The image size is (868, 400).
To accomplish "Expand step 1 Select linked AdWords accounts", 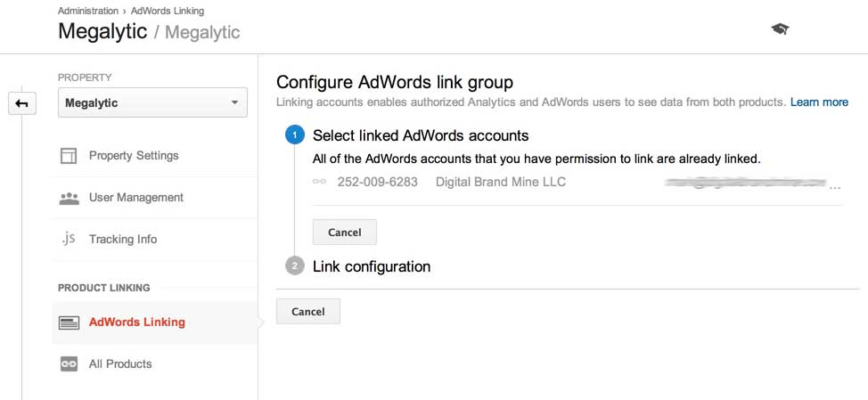I will 421,135.
